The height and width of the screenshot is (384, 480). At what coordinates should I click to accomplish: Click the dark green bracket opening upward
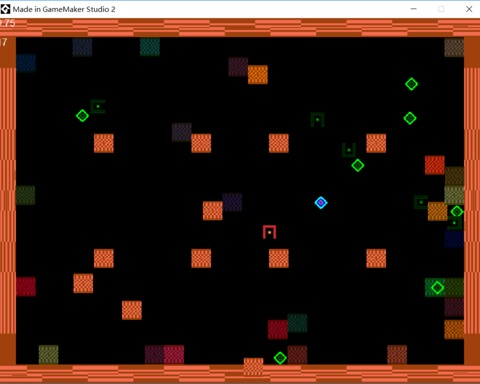pos(349,150)
